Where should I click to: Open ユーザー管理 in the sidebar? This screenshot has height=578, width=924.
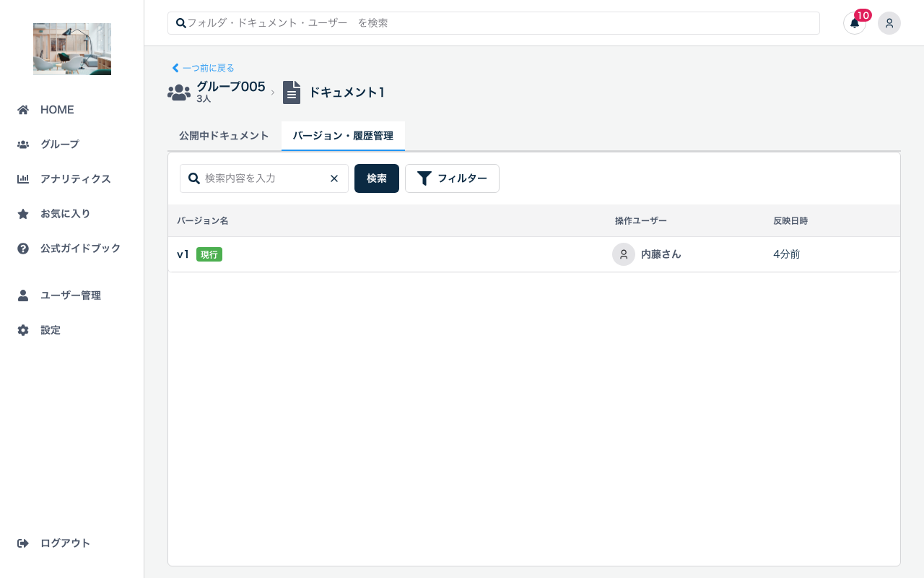pyautogui.click(x=70, y=296)
